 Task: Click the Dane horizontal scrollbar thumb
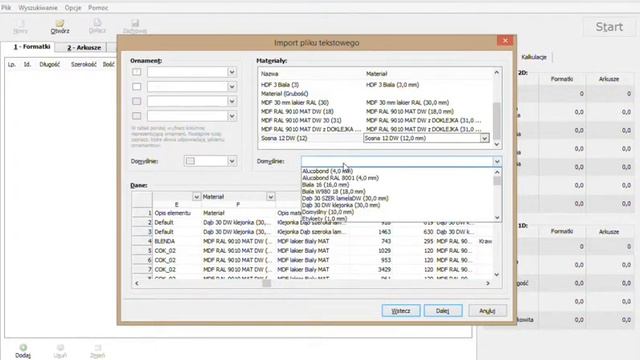pyautogui.click(x=267, y=283)
